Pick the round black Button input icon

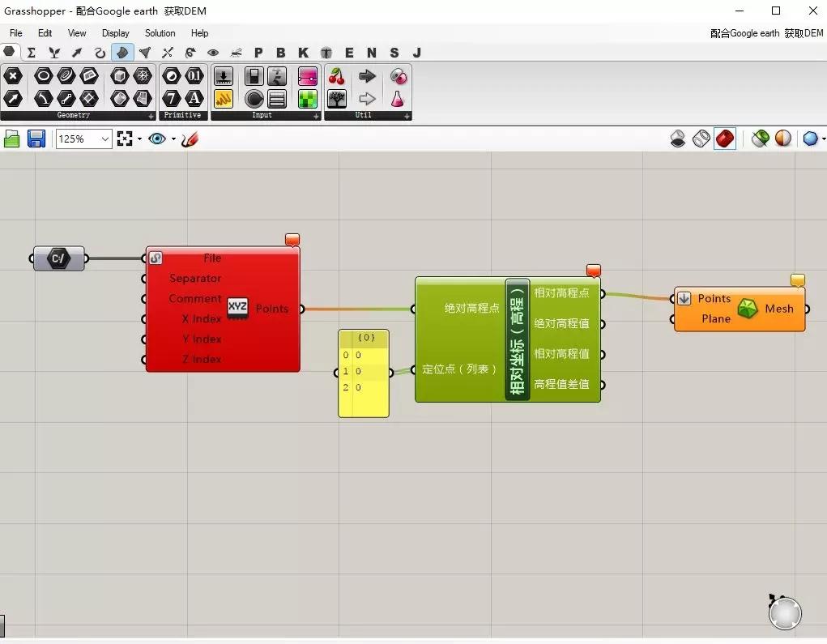coord(254,99)
